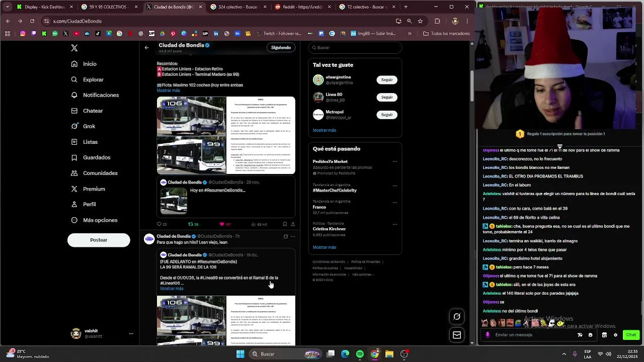The width and height of the screenshot is (644, 362).
Task: Click the Política de Privacidad footer link
Action: click(366, 262)
